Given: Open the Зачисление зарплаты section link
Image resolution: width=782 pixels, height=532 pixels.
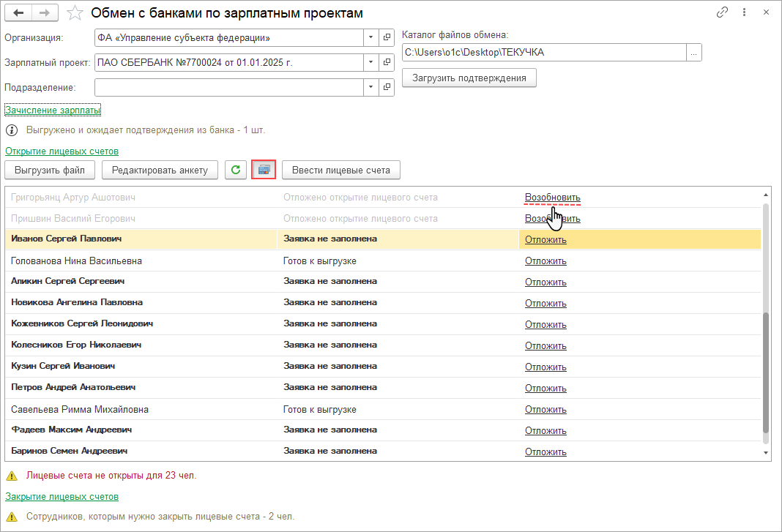Looking at the screenshot, I should (53, 110).
